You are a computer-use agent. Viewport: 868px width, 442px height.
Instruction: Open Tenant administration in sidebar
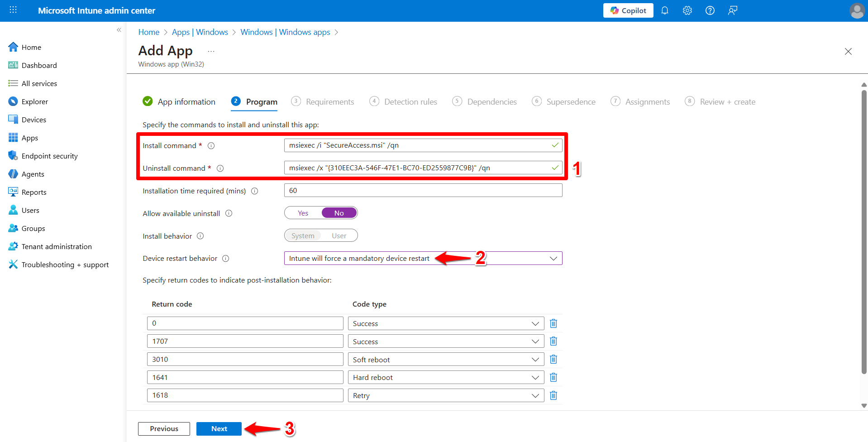pyautogui.click(x=57, y=246)
